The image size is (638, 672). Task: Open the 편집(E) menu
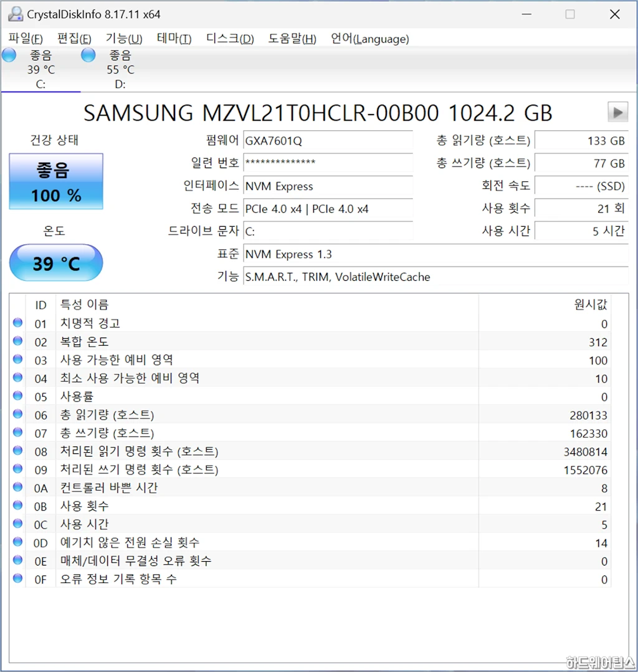pyautogui.click(x=74, y=39)
